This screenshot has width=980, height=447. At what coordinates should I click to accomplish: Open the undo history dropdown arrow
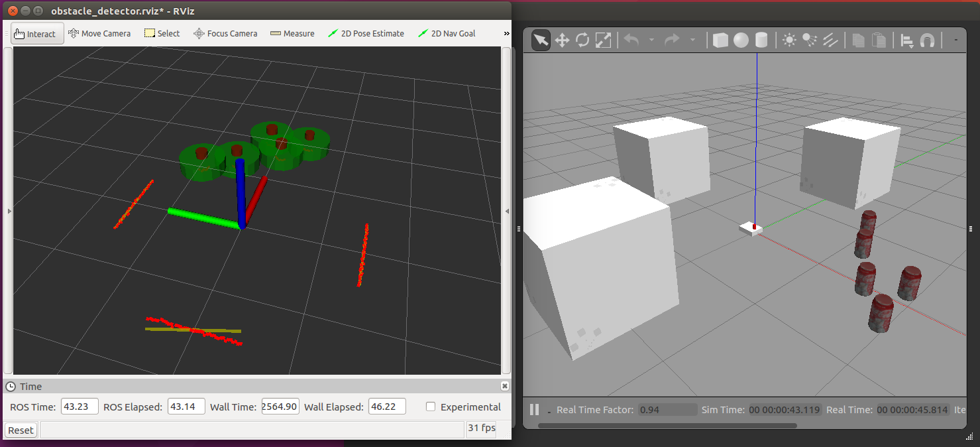(x=651, y=40)
